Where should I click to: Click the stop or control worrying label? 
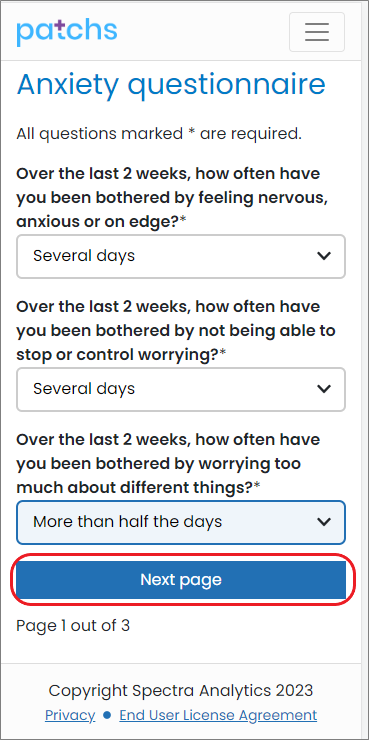click(x=176, y=331)
